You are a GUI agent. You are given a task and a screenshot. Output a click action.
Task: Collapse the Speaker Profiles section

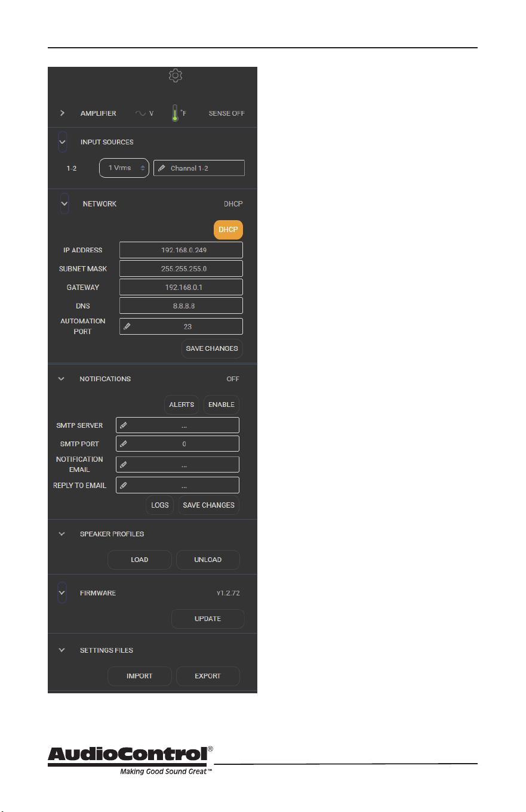coord(61,534)
